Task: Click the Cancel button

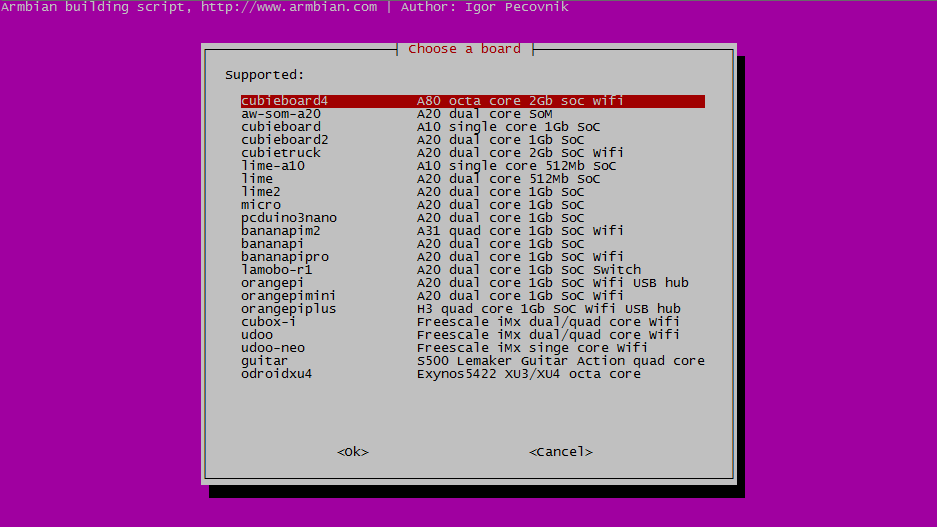Action: (x=561, y=452)
